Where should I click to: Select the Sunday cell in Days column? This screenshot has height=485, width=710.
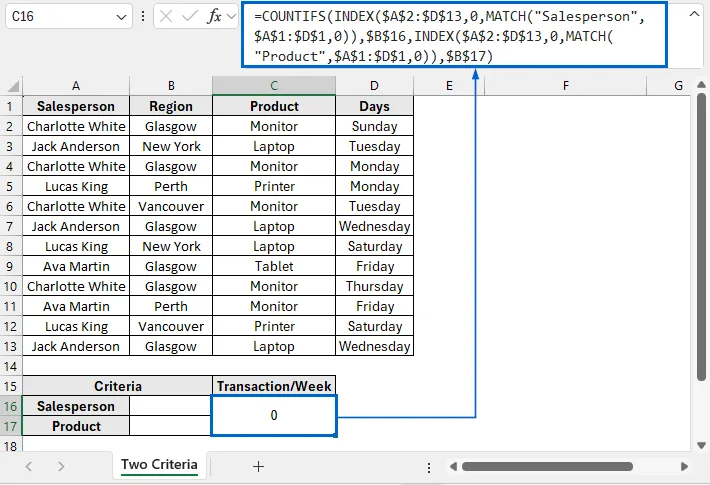(374, 126)
